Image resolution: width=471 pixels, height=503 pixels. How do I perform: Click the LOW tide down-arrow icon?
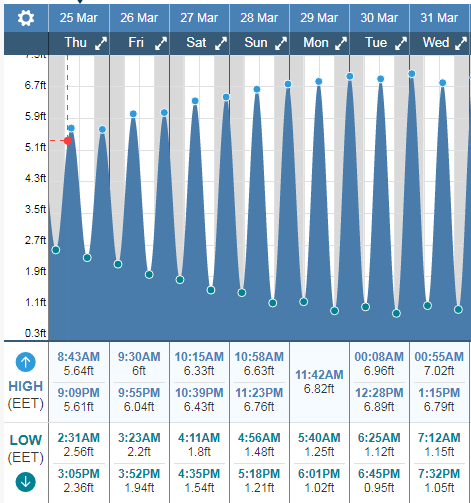tap(26, 482)
